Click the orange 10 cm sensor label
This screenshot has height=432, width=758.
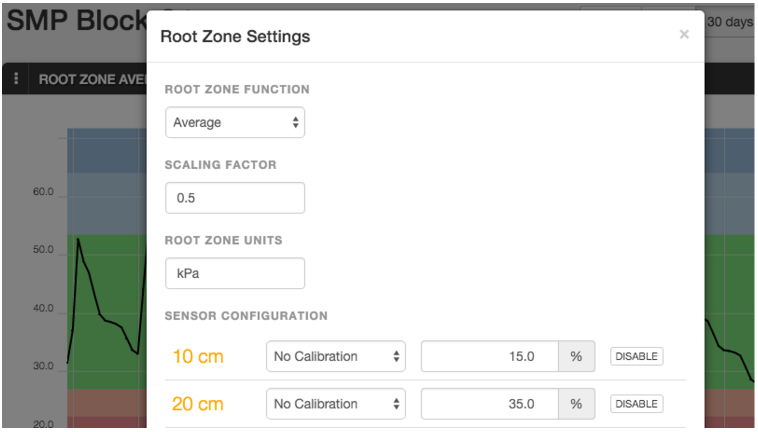click(x=198, y=356)
